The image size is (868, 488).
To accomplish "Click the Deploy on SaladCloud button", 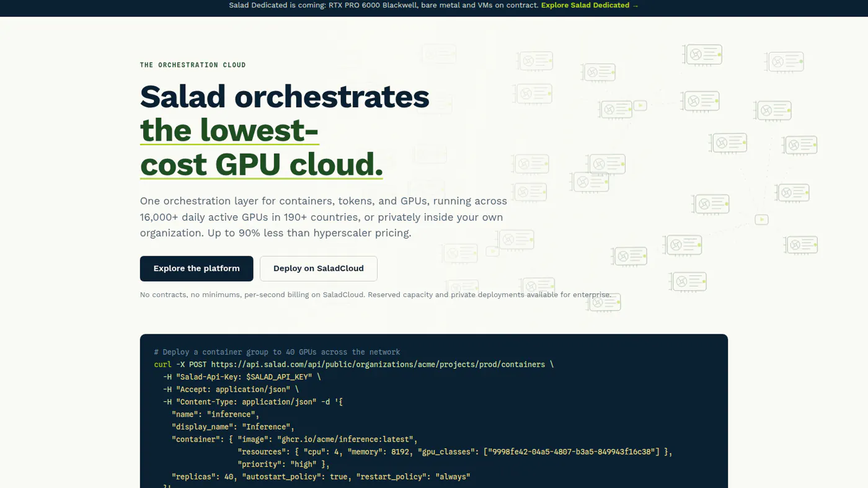I will (x=319, y=268).
